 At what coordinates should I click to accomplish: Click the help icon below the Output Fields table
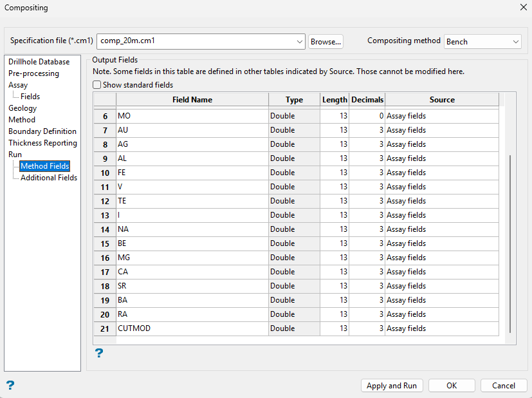coord(98,353)
